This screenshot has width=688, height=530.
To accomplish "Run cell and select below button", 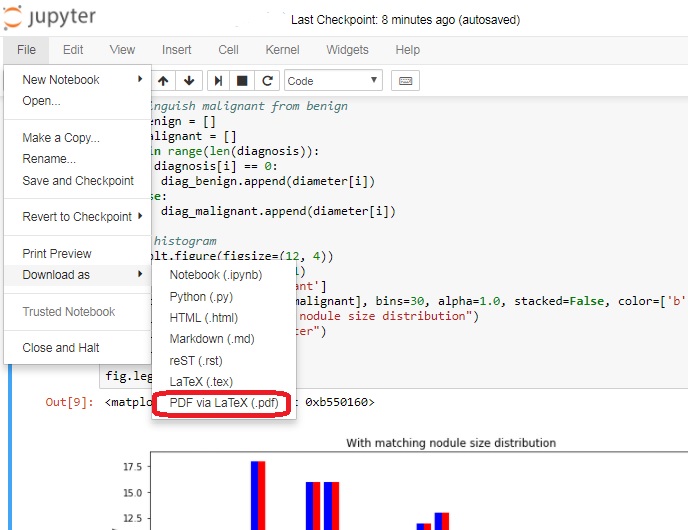I will 218,81.
